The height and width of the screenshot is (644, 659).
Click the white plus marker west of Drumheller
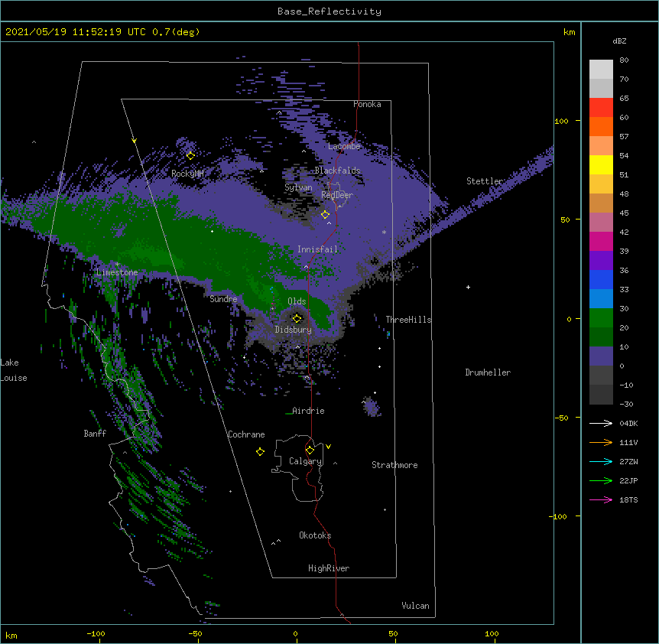pyautogui.click(x=468, y=287)
